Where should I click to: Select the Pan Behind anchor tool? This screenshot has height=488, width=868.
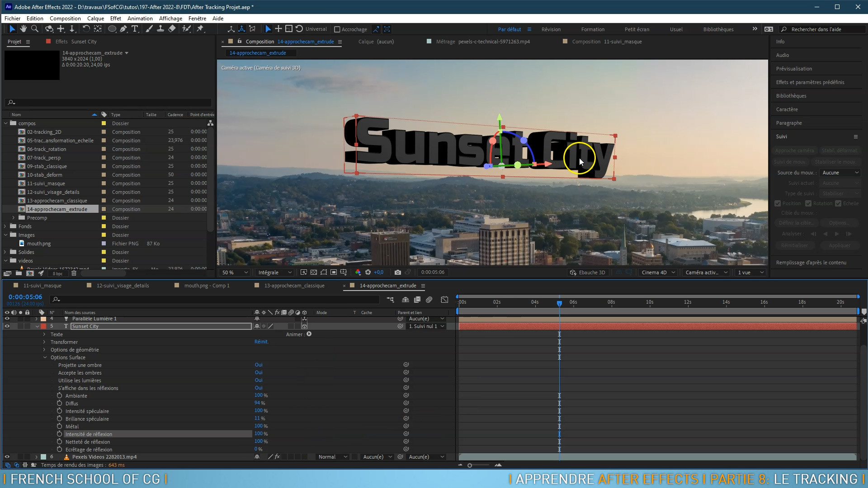click(x=97, y=29)
